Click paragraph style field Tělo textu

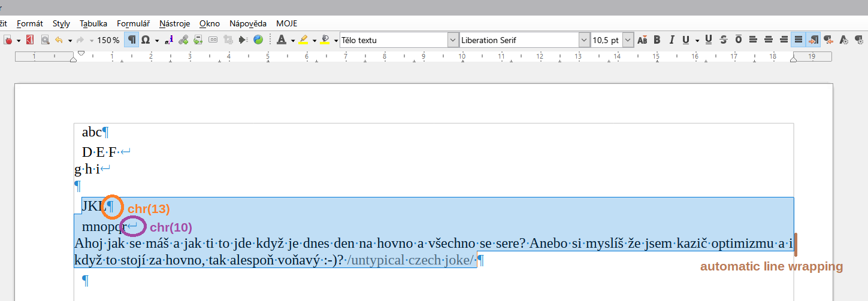[394, 40]
